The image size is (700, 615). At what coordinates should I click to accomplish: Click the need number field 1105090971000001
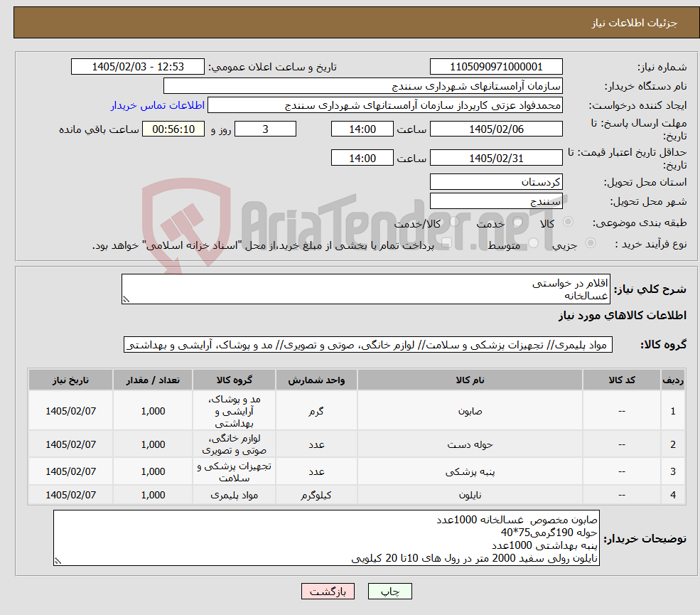(x=496, y=67)
